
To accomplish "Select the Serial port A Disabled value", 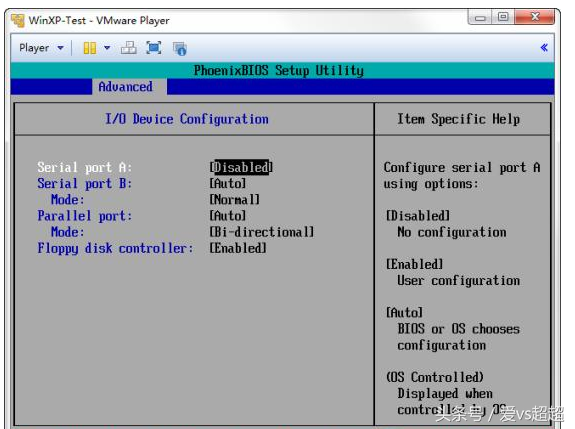I will coord(241,167).
